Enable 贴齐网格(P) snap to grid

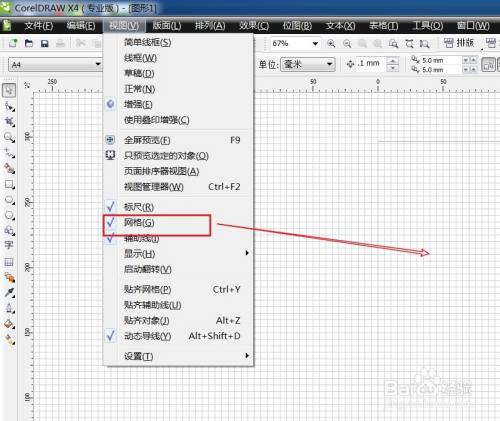(x=178, y=289)
